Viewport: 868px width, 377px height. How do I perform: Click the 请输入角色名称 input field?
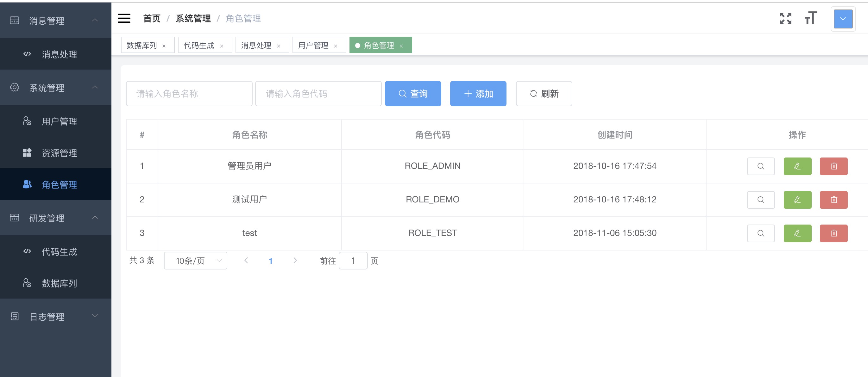[x=189, y=94]
